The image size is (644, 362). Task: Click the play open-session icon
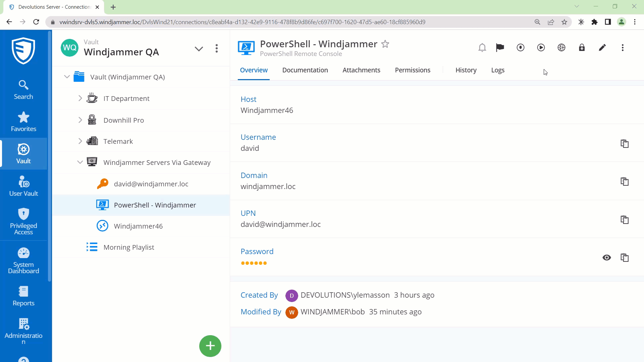tap(541, 48)
